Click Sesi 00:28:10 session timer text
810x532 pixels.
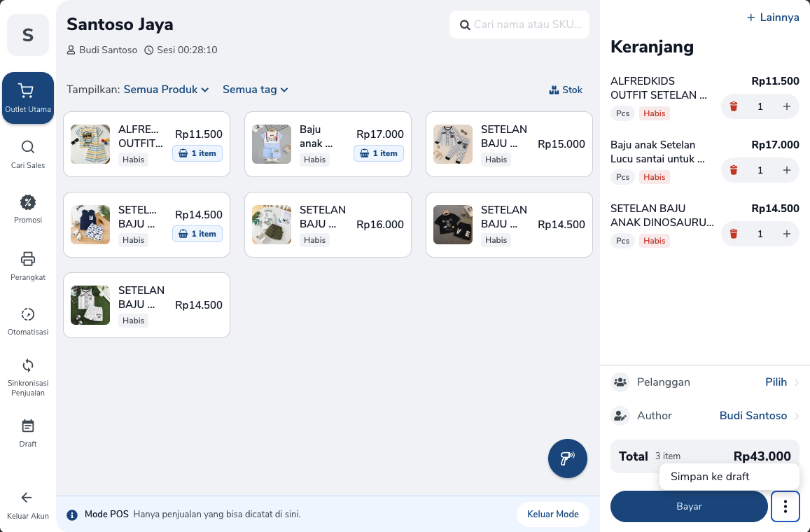coord(187,50)
